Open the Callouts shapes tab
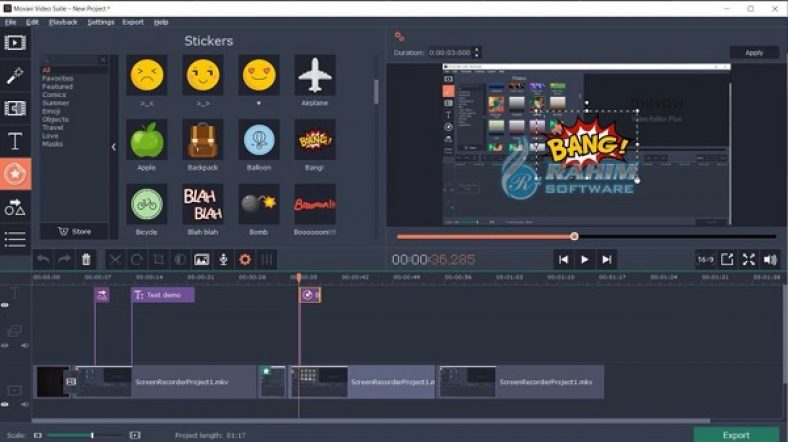The height and width of the screenshot is (442, 788). [x=15, y=207]
